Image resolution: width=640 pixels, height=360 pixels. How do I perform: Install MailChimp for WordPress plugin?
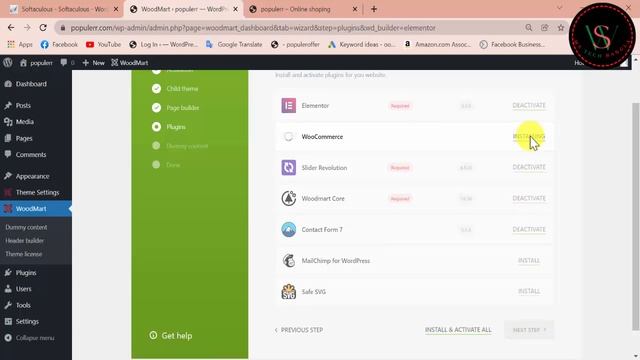(529, 260)
